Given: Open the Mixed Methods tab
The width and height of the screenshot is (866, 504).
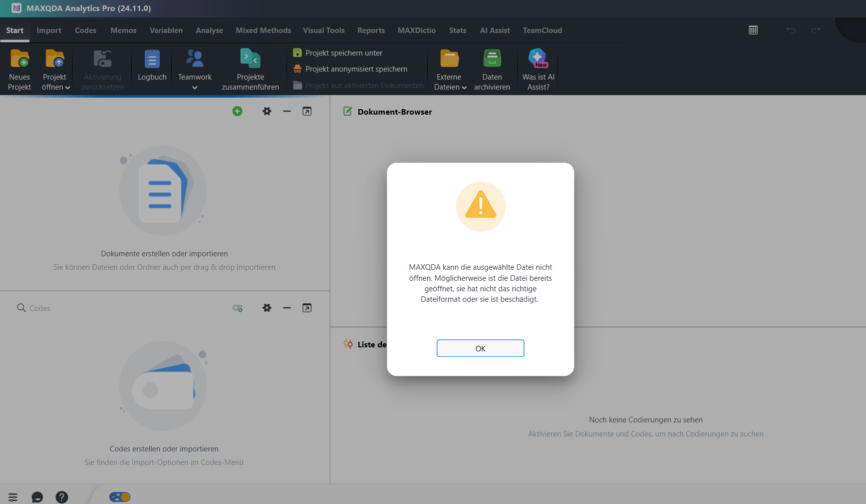Looking at the screenshot, I should click(263, 31).
